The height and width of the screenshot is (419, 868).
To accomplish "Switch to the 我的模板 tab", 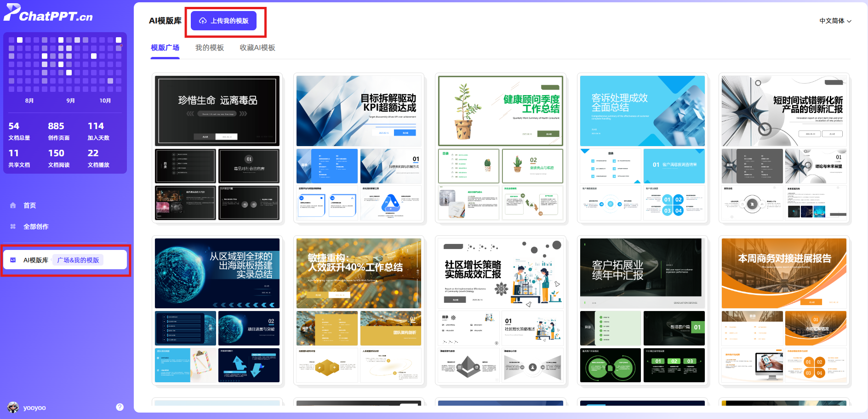I will pos(210,48).
